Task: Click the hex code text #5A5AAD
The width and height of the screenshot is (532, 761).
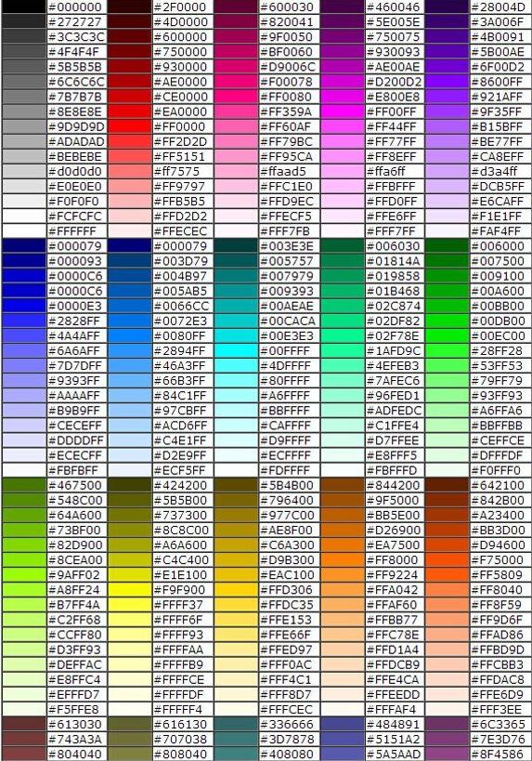Action: (x=395, y=754)
